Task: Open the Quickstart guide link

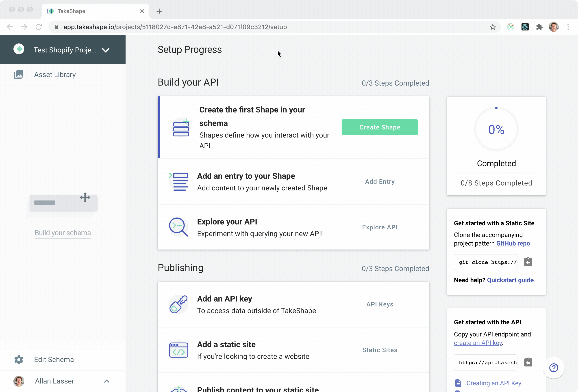Action: tap(510, 280)
